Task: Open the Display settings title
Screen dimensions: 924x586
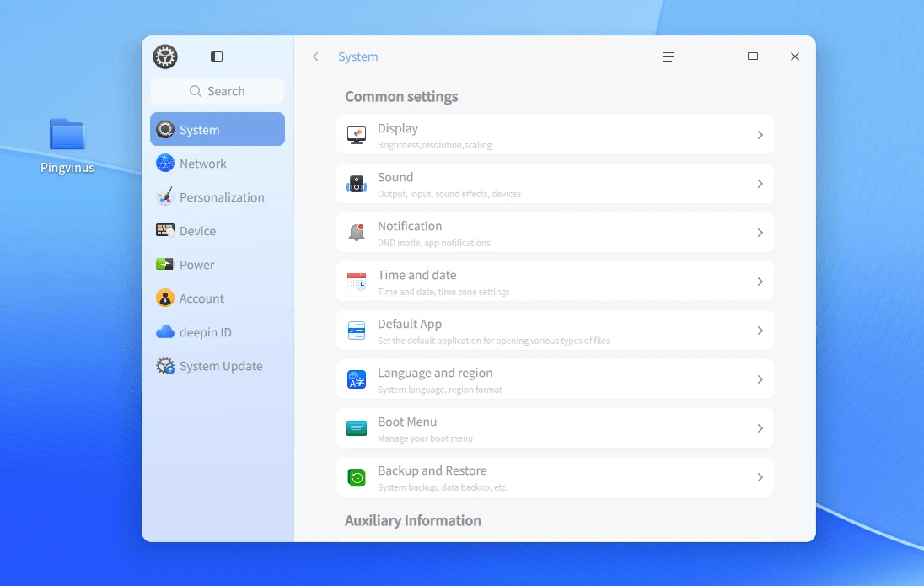Action: tap(398, 128)
